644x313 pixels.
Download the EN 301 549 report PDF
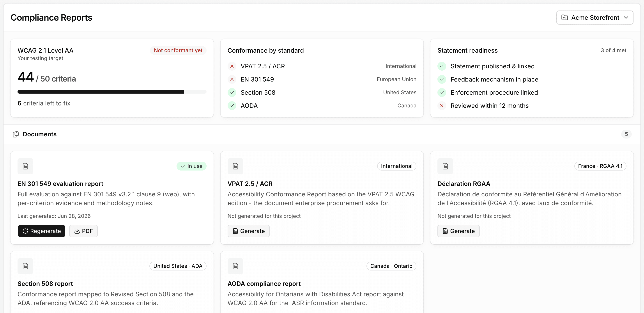click(x=83, y=231)
